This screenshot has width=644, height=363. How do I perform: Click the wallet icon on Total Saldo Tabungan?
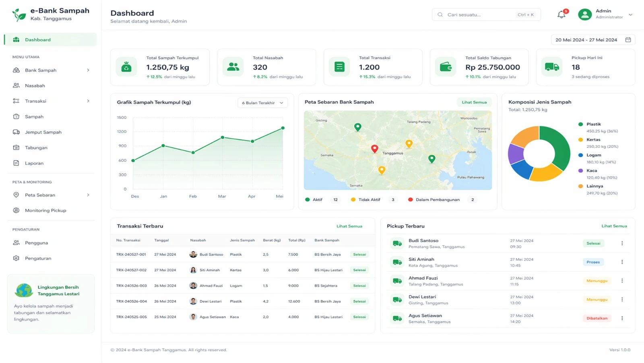coord(446,67)
